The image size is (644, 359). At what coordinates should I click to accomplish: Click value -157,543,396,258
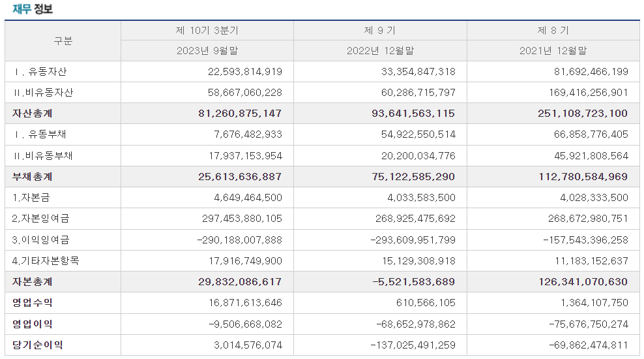pos(586,240)
